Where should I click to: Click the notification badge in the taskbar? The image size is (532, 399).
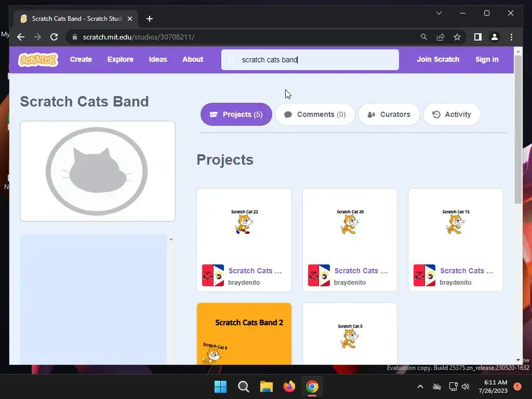pyautogui.click(x=517, y=387)
